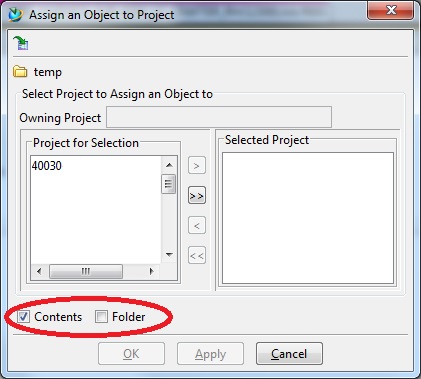Add all projects using the >> button
The image size is (421, 379).
[197, 195]
